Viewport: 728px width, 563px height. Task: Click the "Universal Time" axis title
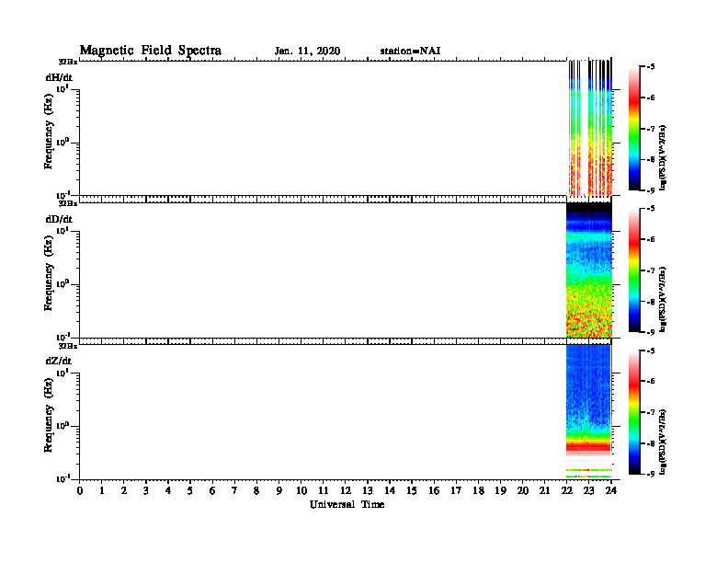(x=347, y=504)
